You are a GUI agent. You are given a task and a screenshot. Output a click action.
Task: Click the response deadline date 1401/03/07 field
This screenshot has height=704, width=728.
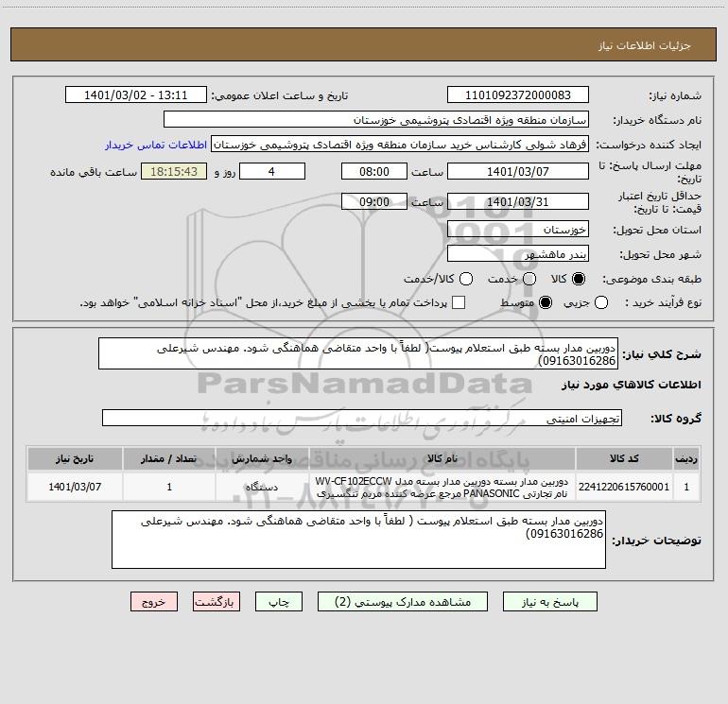518,172
